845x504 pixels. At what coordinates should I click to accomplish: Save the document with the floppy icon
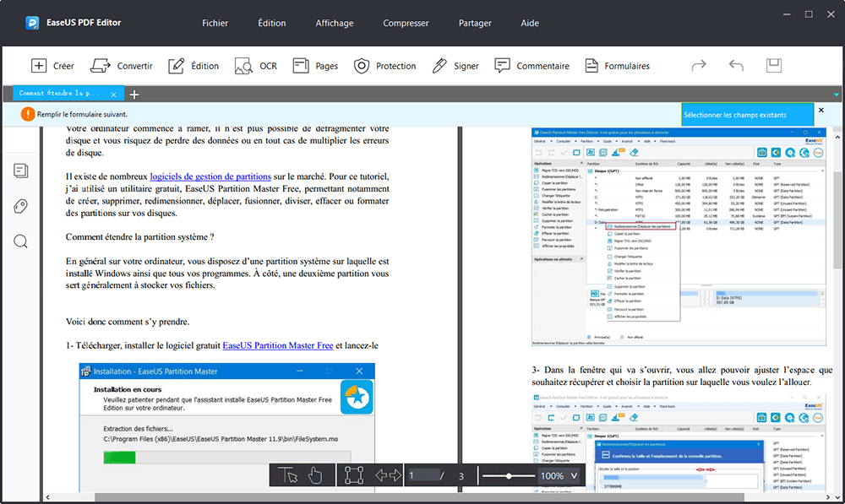click(774, 66)
